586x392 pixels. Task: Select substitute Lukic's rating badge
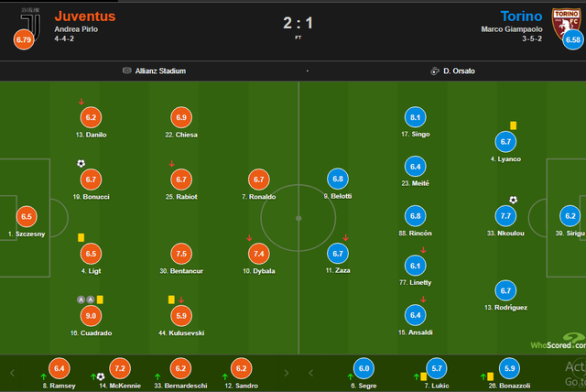438,368
